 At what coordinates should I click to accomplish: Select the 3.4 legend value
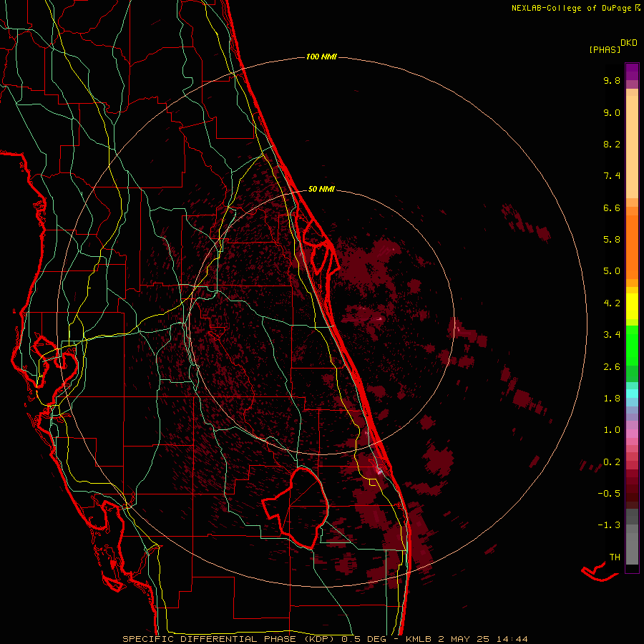612,335
